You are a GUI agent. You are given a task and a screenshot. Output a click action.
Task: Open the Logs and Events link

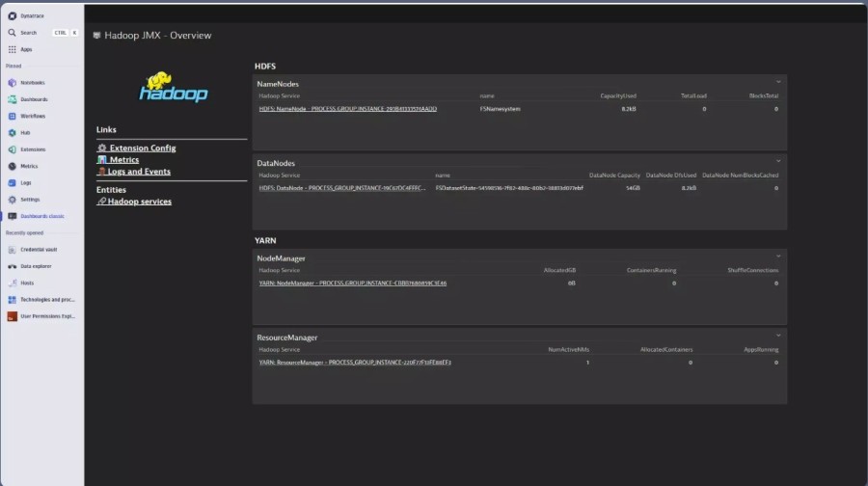133,172
